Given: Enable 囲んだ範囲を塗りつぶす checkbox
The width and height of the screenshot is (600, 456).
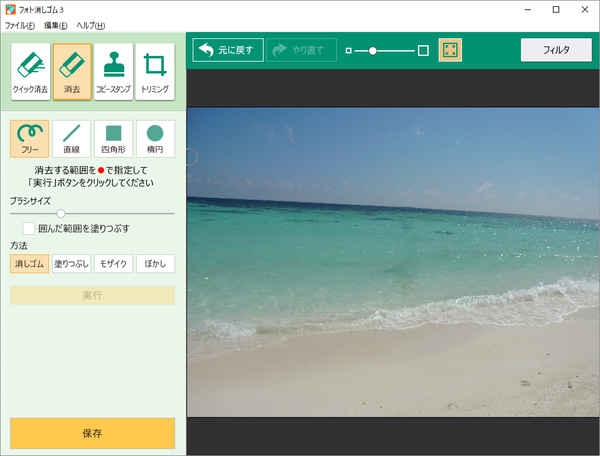Looking at the screenshot, I should pyautogui.click(x=29, y=228).
